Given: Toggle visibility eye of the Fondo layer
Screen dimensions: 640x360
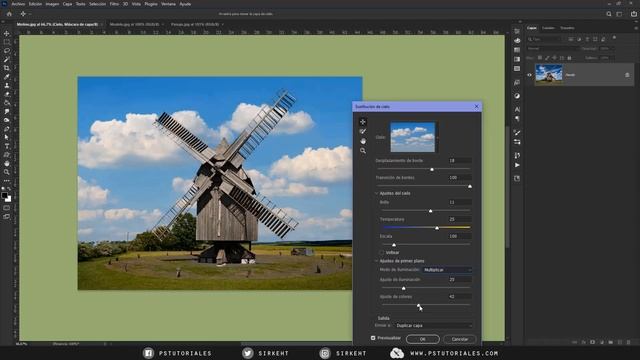Looking at the screenshot, I should click(529, 75).
